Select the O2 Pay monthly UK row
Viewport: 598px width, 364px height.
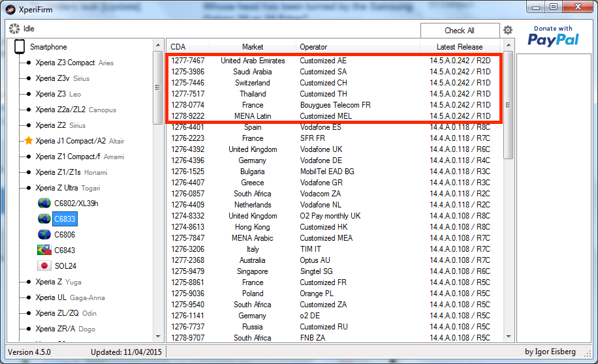pos(335,216)
